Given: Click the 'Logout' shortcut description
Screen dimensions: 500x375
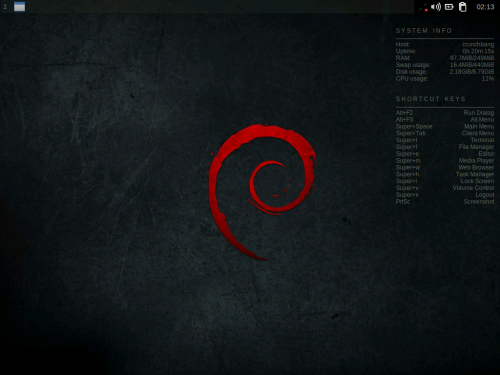Looking at the screenshot, I should 485,195.
